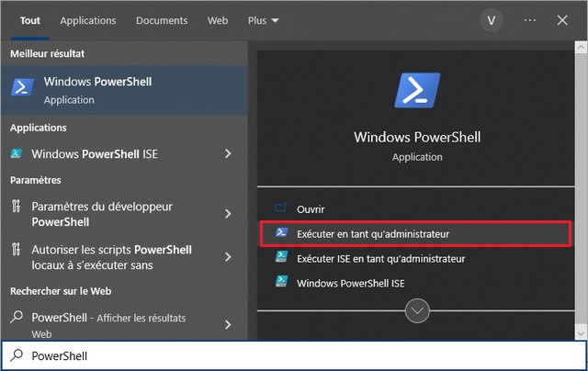Click the Ouvrir open icon
Viewport: 588px width, 371px height.
tap(281, 208)
